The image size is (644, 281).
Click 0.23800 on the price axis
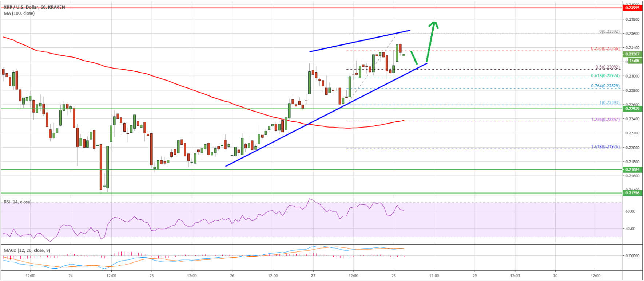point(632,19)
